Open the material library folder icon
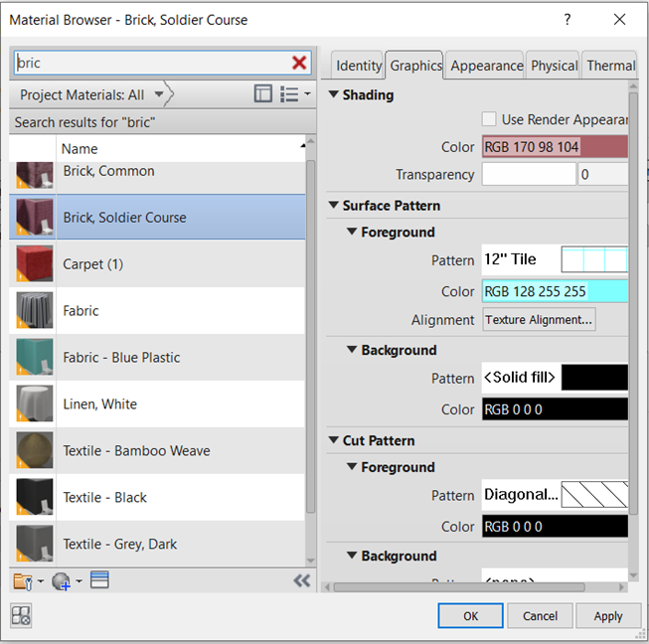The height and width of the screenshot is (644, 649). point(22,580)
